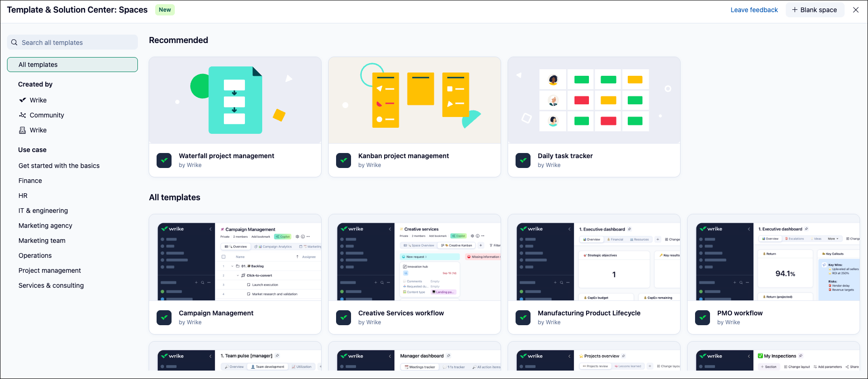Choose the Get started with the basics use case

pos(59,166)
